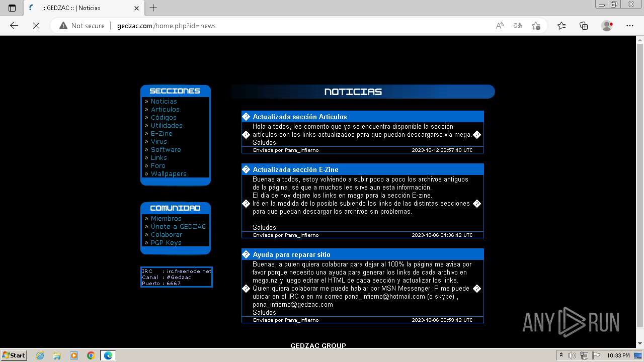Open the Utilidades section link
This screenshot has width=644, height=362.
point(167,125)
